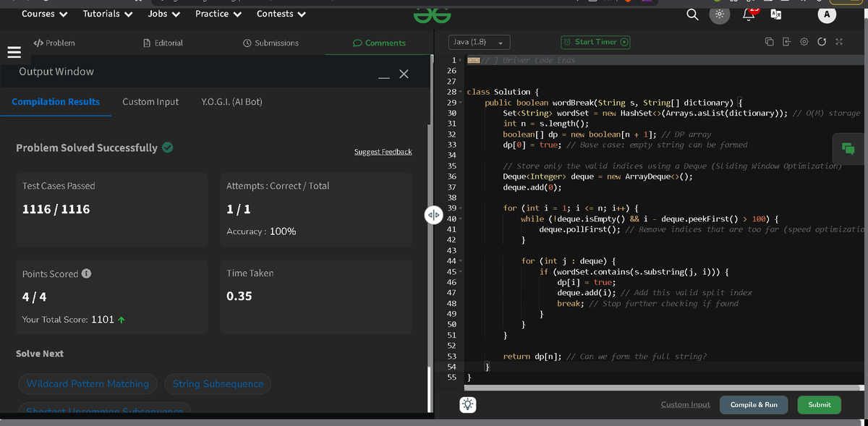Click the code line 'deque.add(0);'
868x426 pixels.
click(532, 187)
